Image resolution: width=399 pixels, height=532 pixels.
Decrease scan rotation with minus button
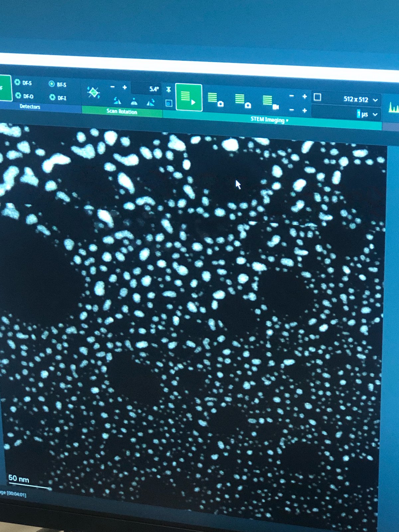pyautogui.click(x=112, y=87)
